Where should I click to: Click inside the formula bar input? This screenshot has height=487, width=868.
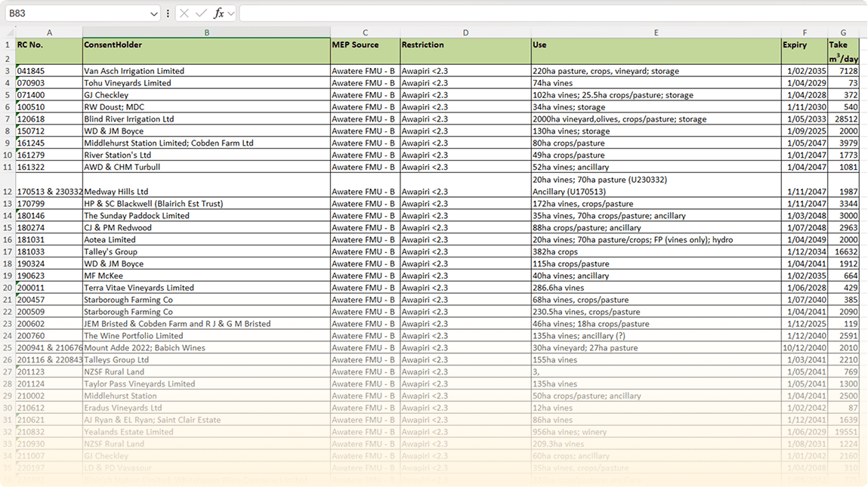pos(552,14)
